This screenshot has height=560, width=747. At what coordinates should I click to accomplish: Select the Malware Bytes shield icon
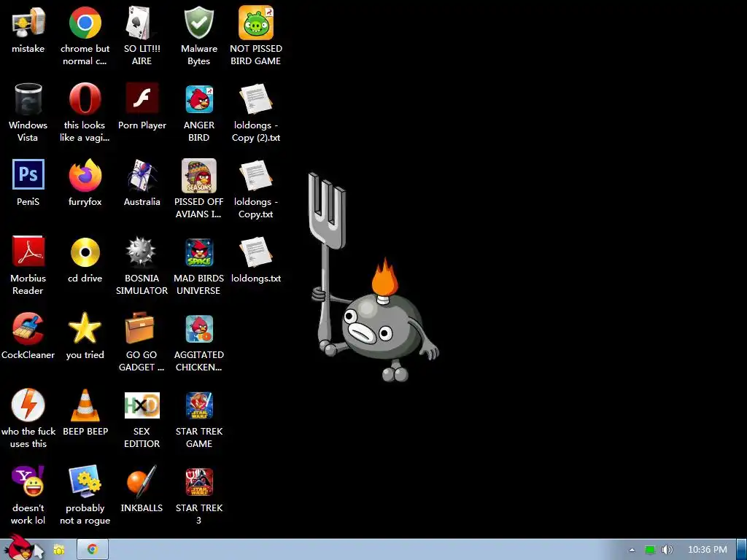coord(198,23)
